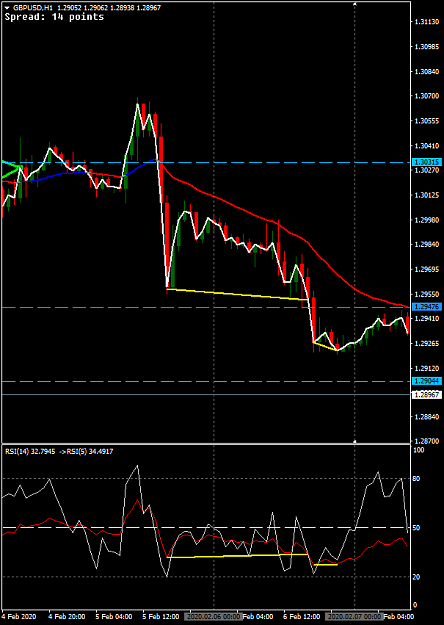Click the 5 Feb 04:00 time axis label
444x625 pixels.
click(x=114, y=617)
